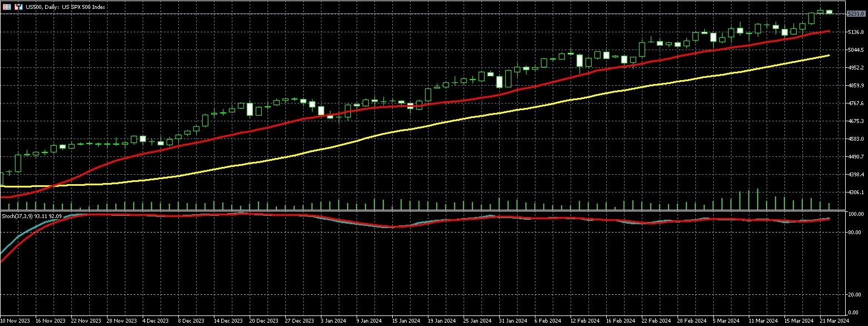
Task: Click the 5 Mar 2024 date label
Action: [726, 321]
